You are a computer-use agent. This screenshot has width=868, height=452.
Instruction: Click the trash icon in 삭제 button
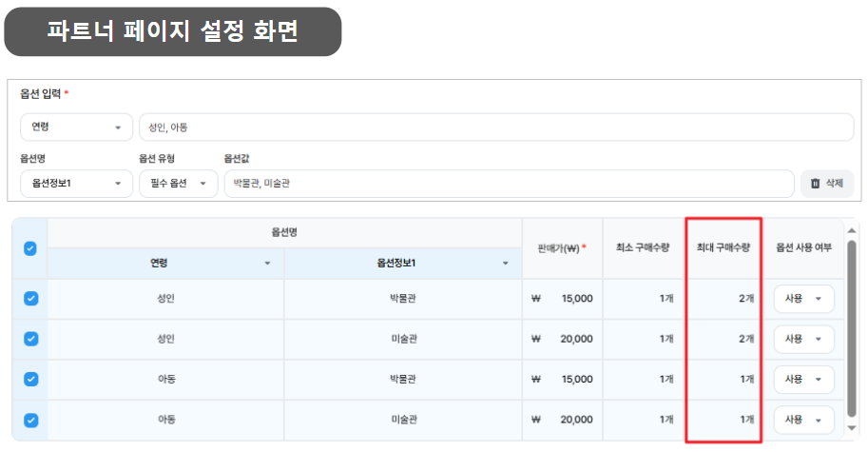[x=816, y=184]
